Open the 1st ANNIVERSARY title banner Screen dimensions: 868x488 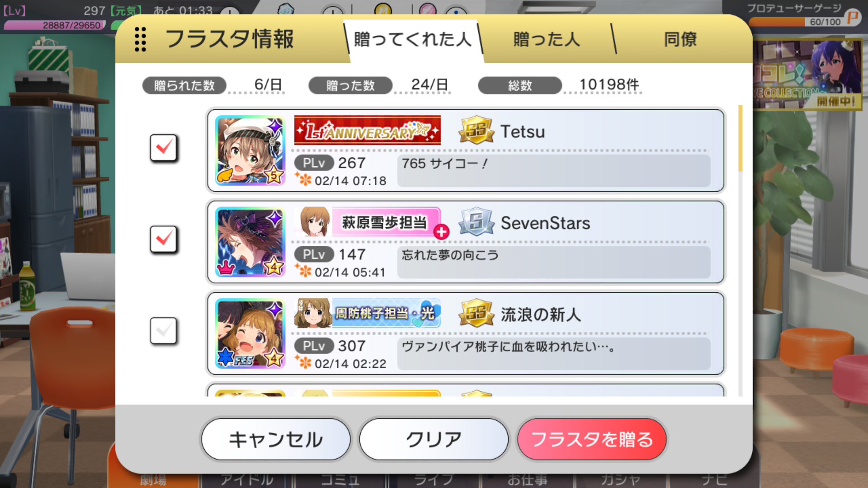click(x=367, y=131)
